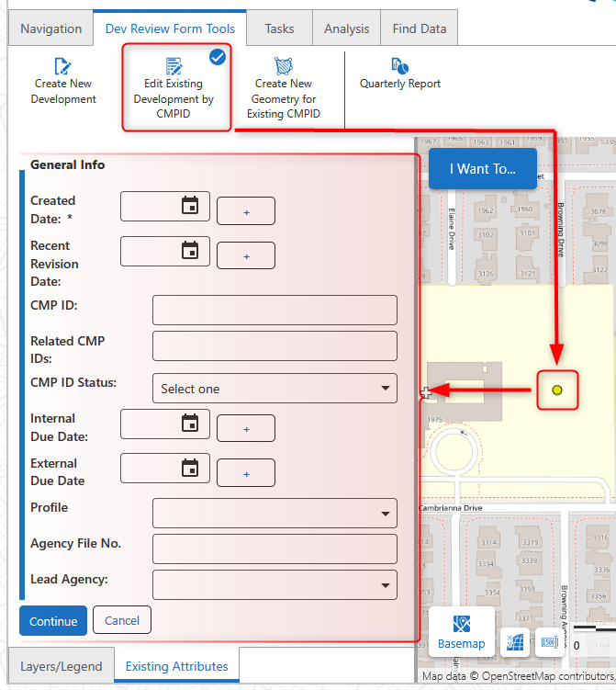Open calendar picker for Internal Due Date
616x690 pixels.
(x=190, y=423)
